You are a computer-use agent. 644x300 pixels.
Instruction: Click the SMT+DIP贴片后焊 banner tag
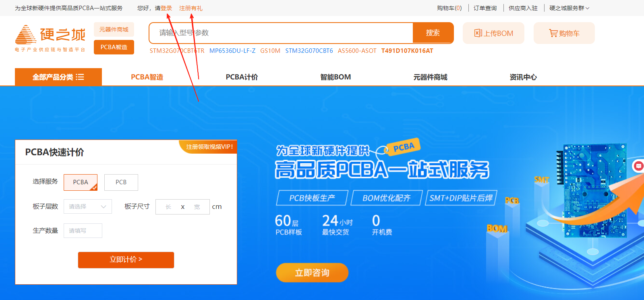point(461,198)
